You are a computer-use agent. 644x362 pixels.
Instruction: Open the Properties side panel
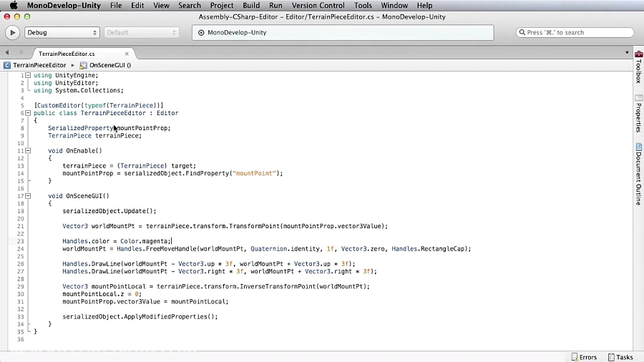[639, 114]
